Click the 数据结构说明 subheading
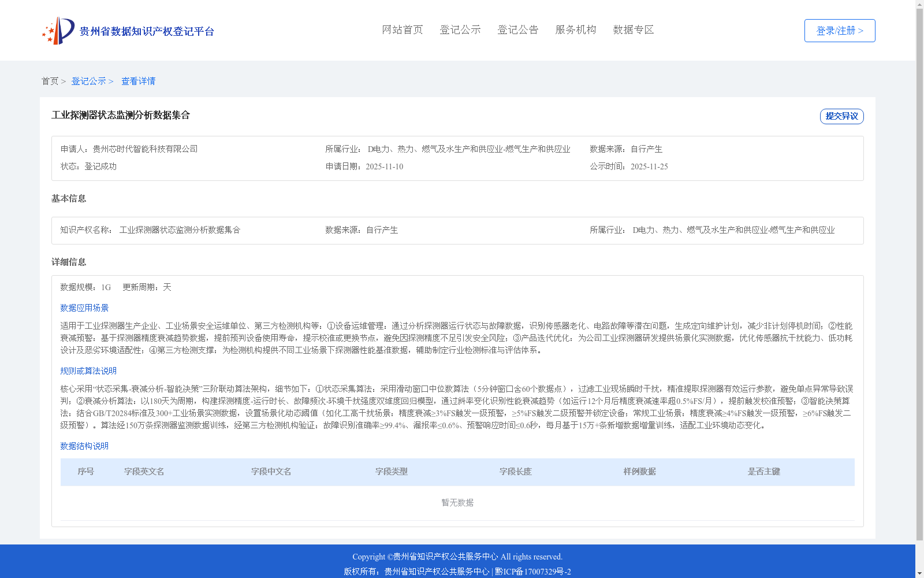The height and width of the screenshot is (578, 924). tap(84, 446)
